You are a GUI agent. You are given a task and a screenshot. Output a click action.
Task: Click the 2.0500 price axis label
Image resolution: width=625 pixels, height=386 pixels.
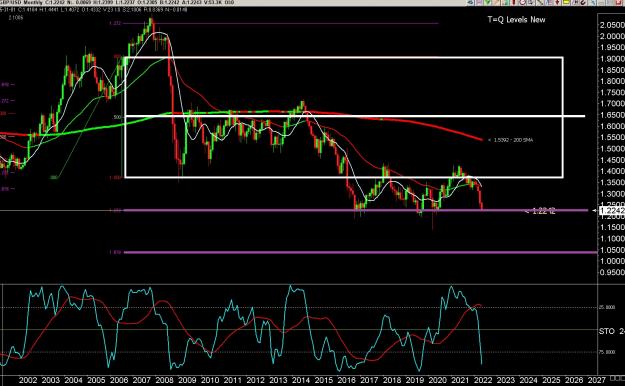(x=612, y=25)
